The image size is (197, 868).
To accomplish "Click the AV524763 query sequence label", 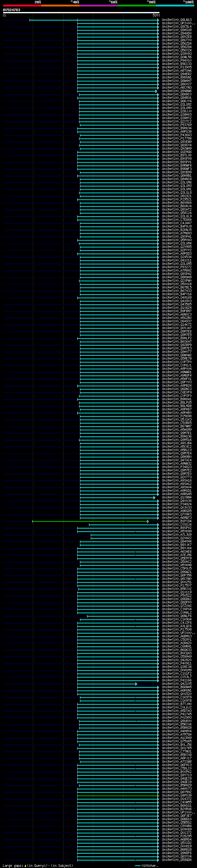I will coord(11,10).
